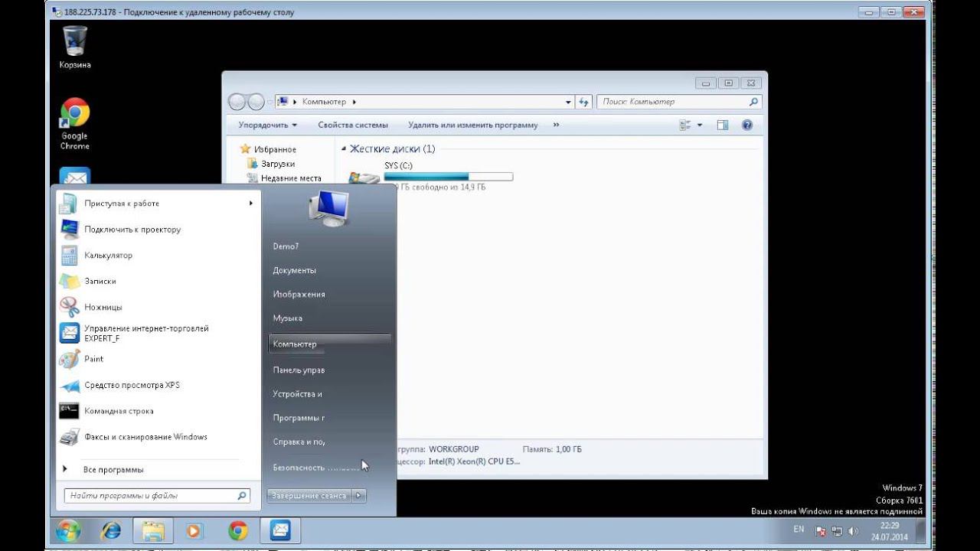Collapse the Жесткие диски group
The image size is (980, 551).
344,149
